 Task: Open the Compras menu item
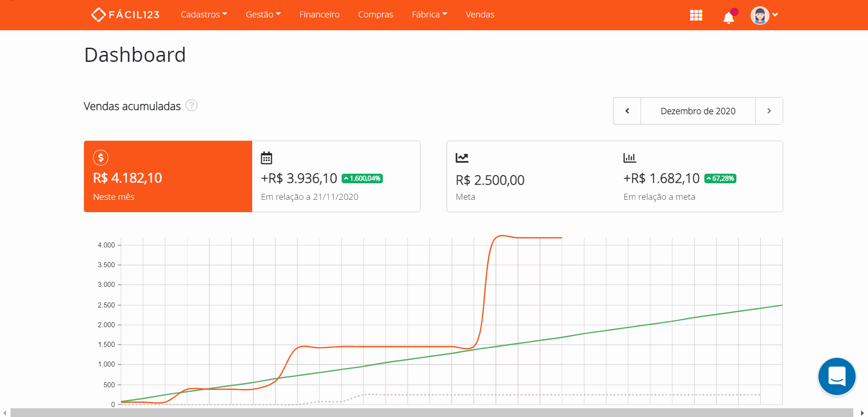376,15
